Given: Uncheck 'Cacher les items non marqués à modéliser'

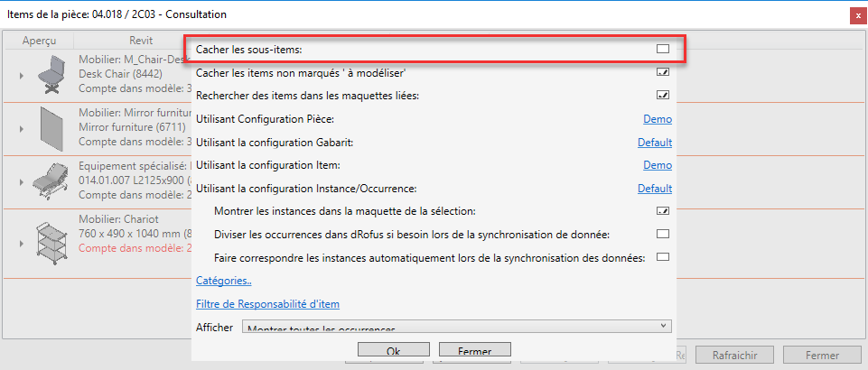Looking at the screenshot, I should 663,71.
